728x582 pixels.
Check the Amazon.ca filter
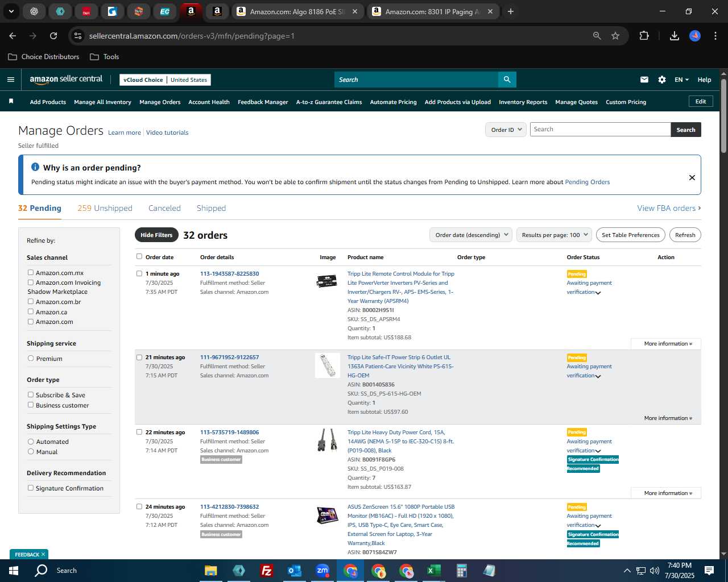coord(31,311)
